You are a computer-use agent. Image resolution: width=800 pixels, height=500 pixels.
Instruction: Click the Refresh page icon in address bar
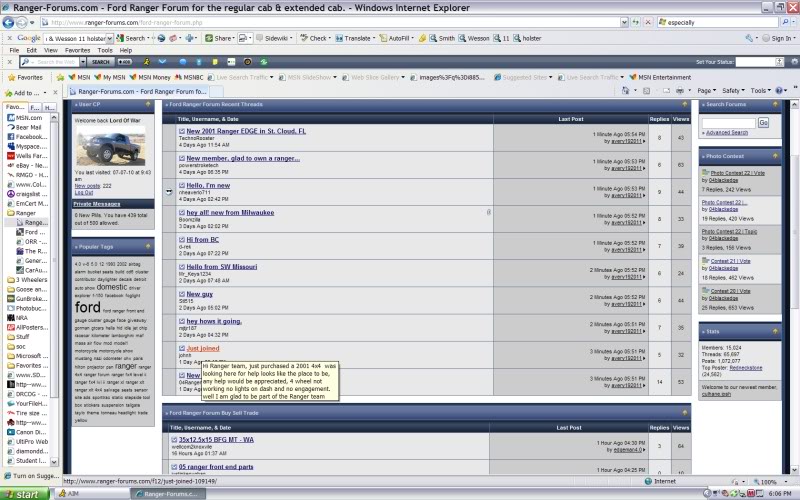[636, 22]
